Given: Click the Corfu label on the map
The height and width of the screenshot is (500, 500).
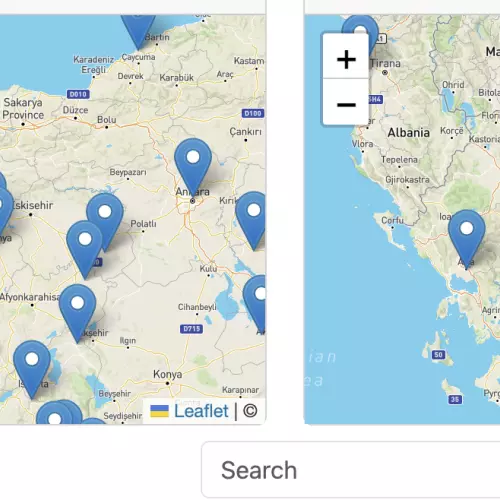Looking at the screenshot, I should (x=392, y=220).
